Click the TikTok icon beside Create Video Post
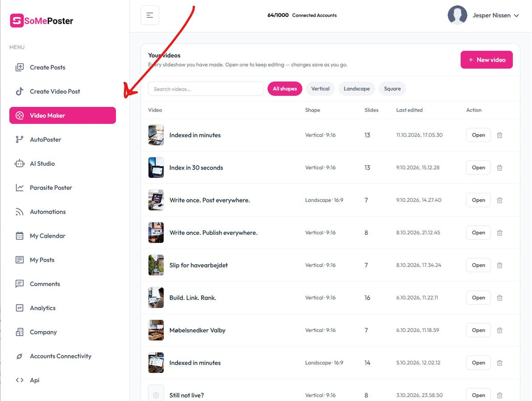532x401 pixels. pyautogui.click(x=20, y=91)
